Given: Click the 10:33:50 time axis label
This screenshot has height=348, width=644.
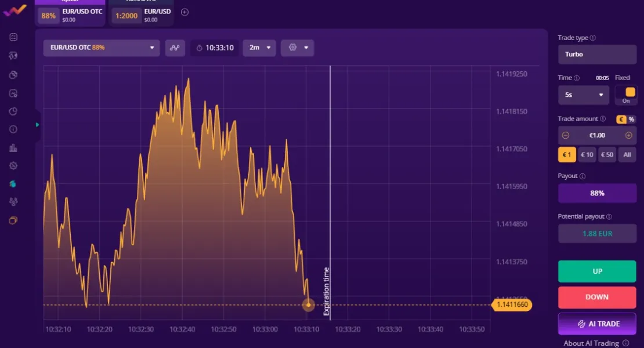Looking at the screenshot, I should pyautogui.click(x=472, y=329).
